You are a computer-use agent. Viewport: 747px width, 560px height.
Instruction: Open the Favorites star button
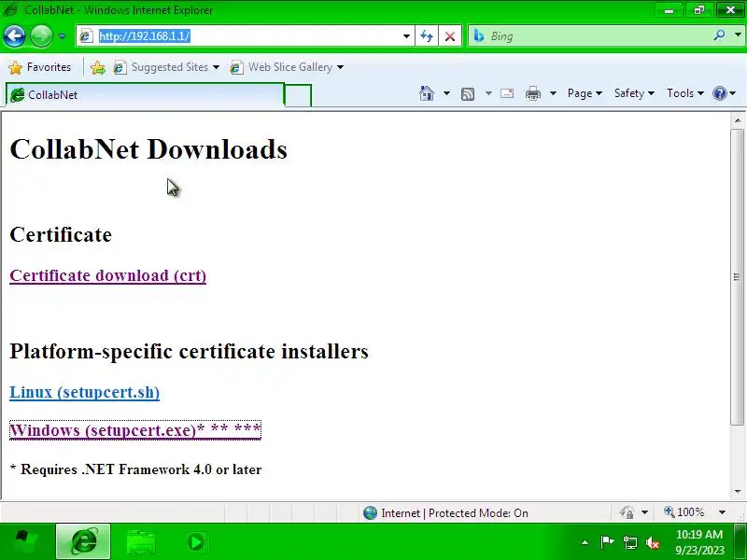(40, 67)
